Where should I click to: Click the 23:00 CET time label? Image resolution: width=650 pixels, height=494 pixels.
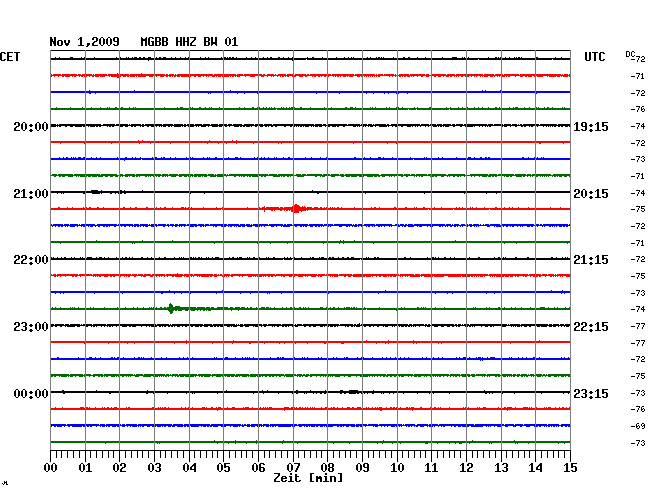pos(31,327)
